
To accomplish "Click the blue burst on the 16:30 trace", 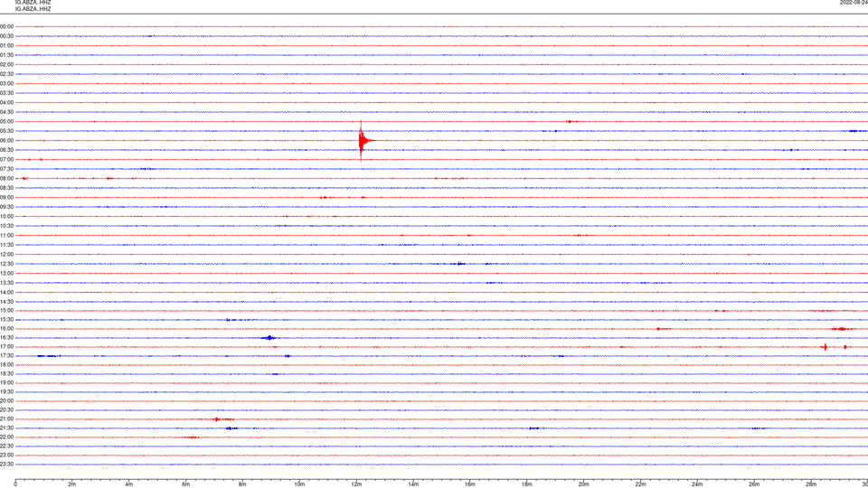I will click(269, 337).
